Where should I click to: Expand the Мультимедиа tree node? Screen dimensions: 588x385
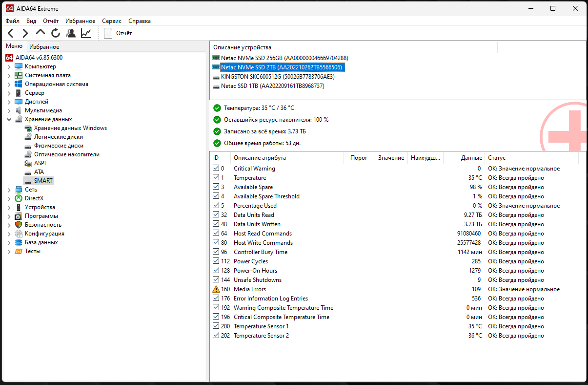coord(9,110)
